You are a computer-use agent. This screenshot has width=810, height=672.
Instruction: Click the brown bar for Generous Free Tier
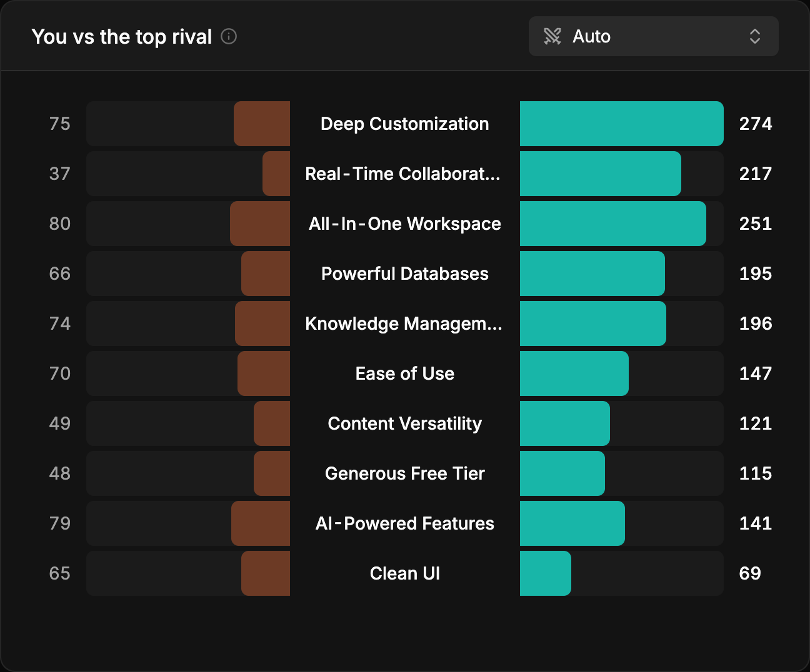point(272,473)
